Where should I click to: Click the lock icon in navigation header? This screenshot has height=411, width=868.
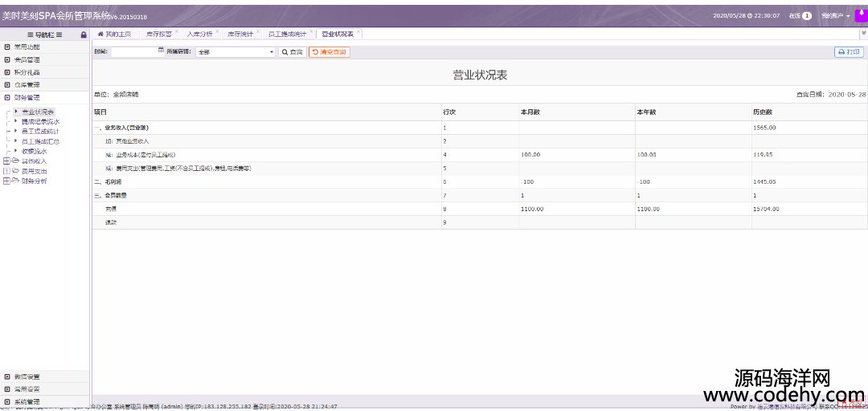(84, 35)
